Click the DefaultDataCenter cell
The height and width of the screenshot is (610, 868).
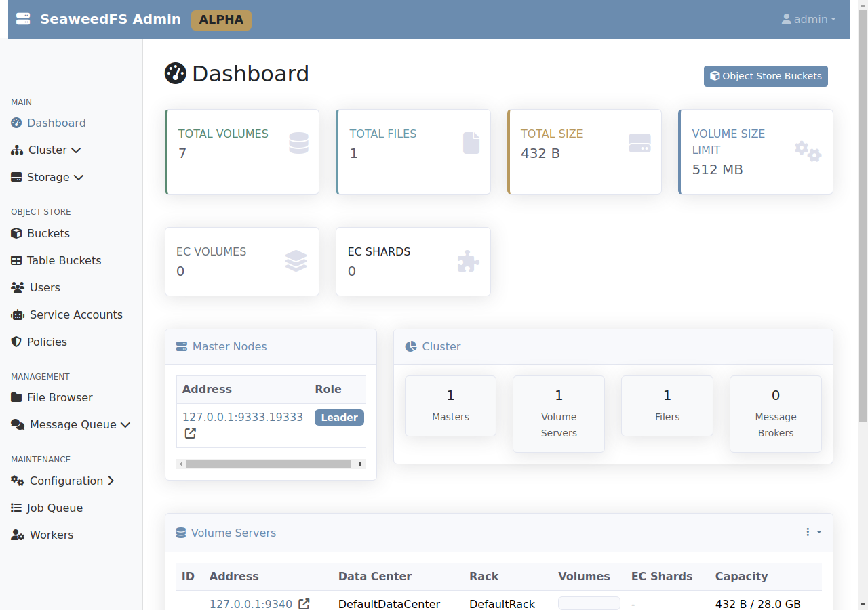(x=389, y=603)
